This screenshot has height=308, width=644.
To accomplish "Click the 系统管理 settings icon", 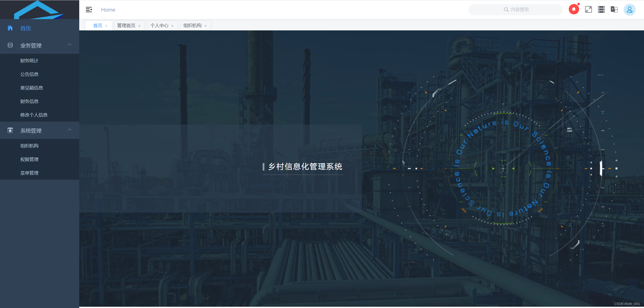I will [x=10, y=130].
